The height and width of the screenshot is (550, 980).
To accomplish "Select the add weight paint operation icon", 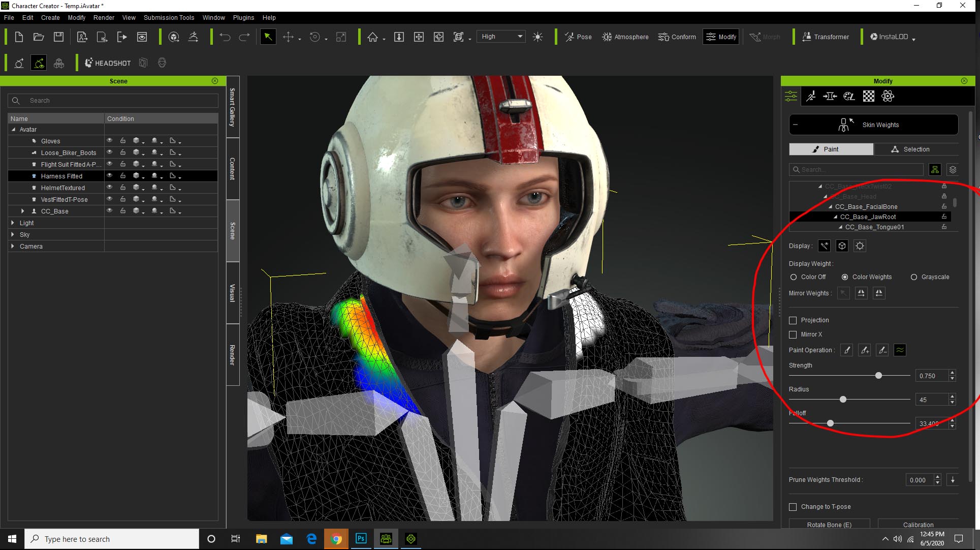I will click(x=864, y=350).
